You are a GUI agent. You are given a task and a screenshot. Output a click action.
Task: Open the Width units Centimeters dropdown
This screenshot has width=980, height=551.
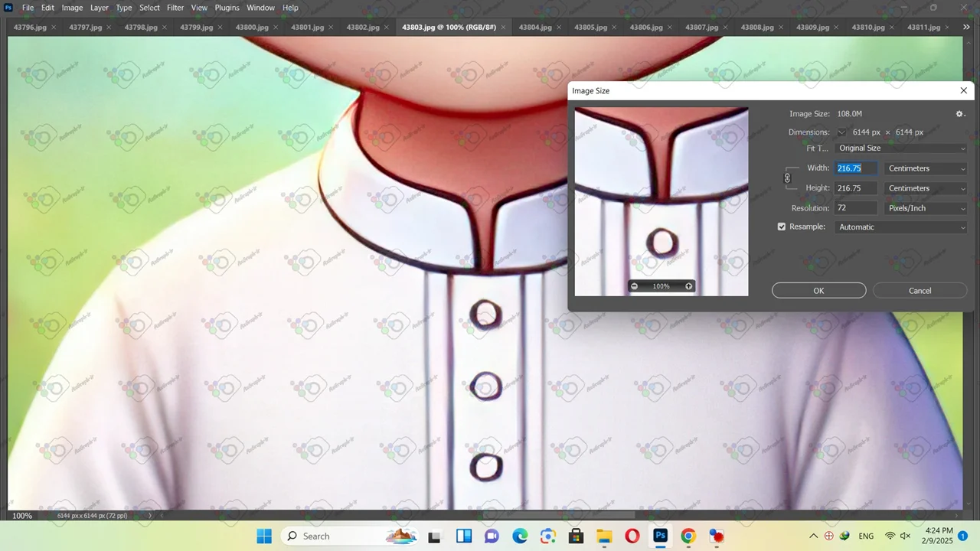(926, 168)
